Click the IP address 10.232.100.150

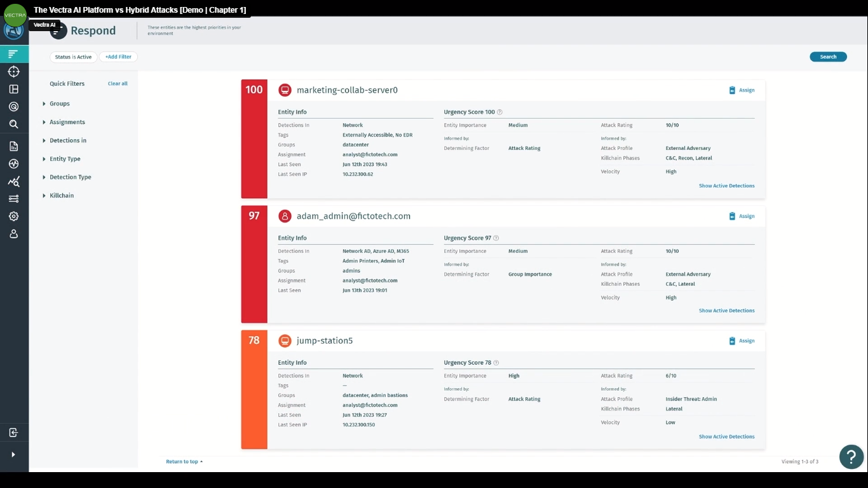pyautogui.click(x=359, y=425)
